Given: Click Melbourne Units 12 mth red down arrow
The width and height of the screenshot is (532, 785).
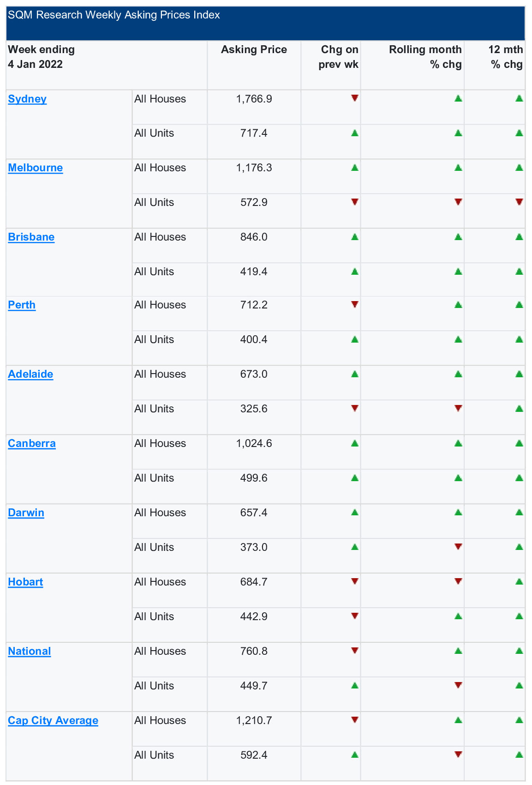Looking at the screenshot, I should [x=519, y=202].
